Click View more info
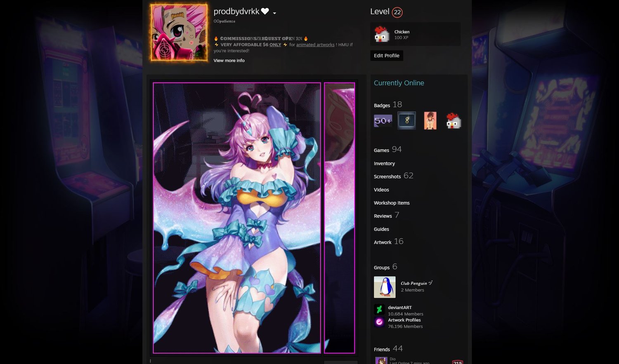This screenshot has width=619, height=364. tap(229, 61)
